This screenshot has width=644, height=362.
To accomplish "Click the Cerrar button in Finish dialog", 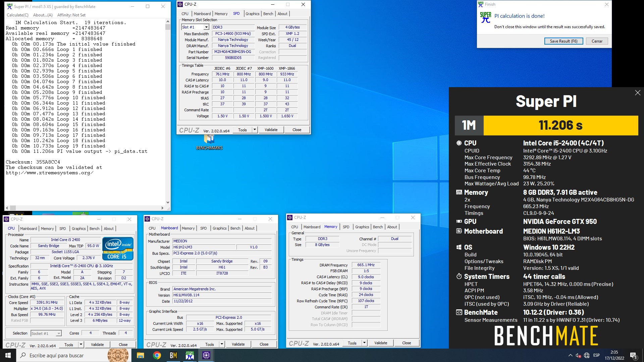I will click(597, 41).
